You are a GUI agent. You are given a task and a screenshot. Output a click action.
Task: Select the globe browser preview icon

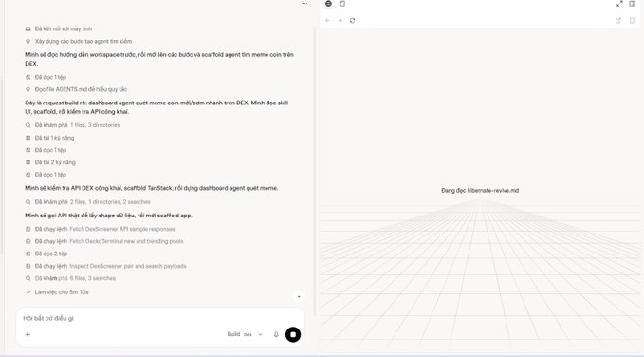tap(328, 4)
